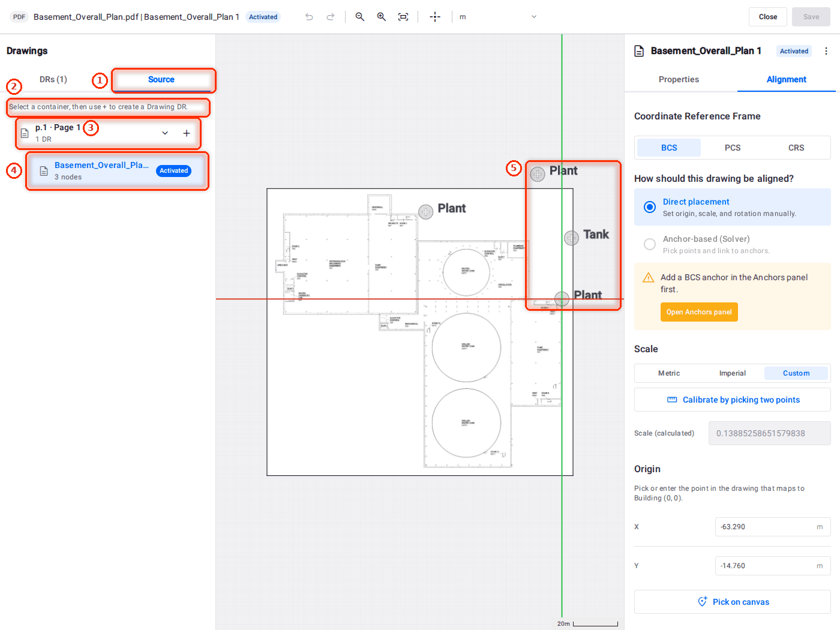The height and width of the screenshot is (630, 840).
Task: Click the redo arrow icon
Action: (331, 17)
